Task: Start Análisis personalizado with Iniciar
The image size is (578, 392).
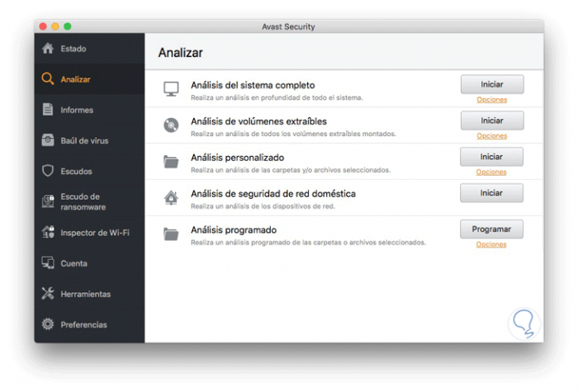Action: 491,157
